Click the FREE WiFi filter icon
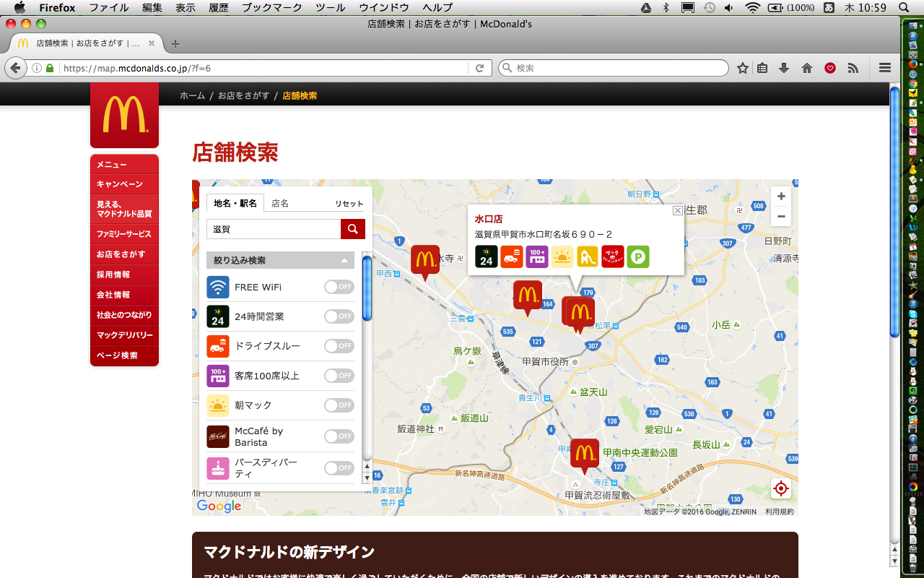Screen dimensions: 924x578 point(218,287)
